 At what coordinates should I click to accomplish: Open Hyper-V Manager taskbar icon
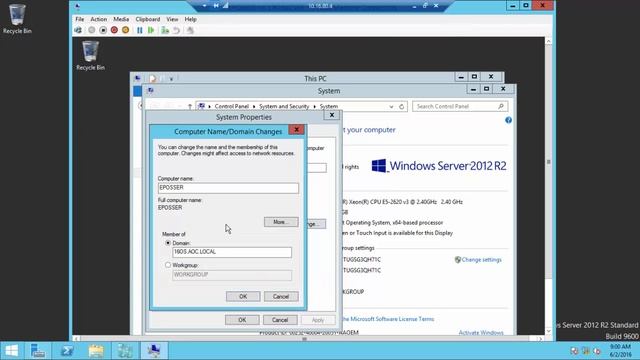click(x=125, y=351)
